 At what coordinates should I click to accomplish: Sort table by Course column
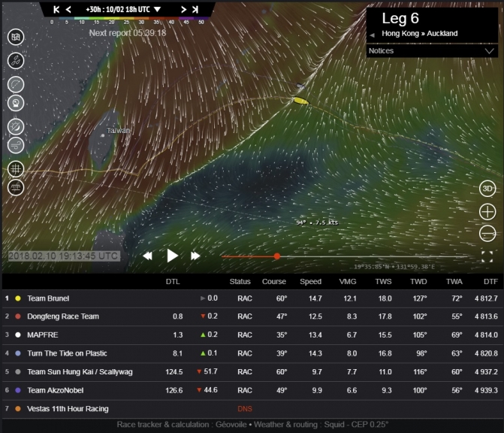click(x=274, y=281)
